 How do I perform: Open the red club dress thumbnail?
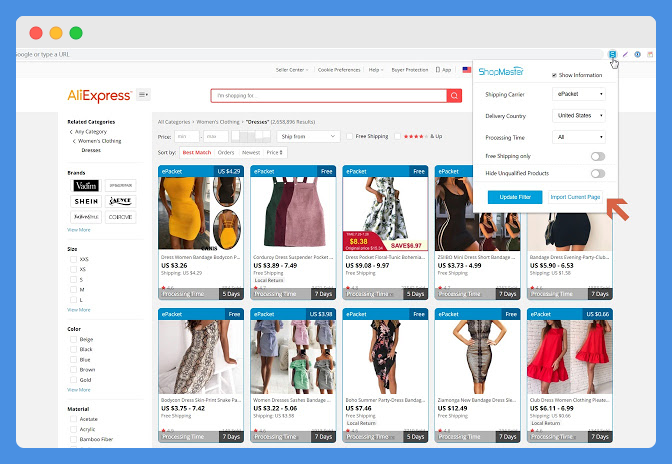click(x=570, y=356)
